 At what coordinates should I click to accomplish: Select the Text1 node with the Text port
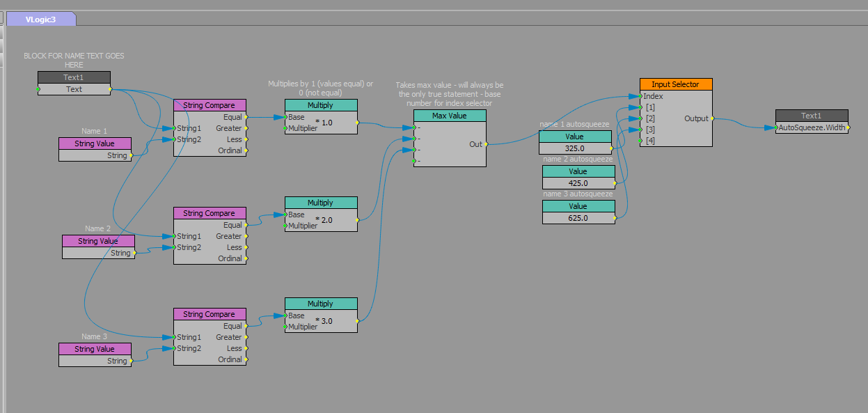click(x=74, y=77)
